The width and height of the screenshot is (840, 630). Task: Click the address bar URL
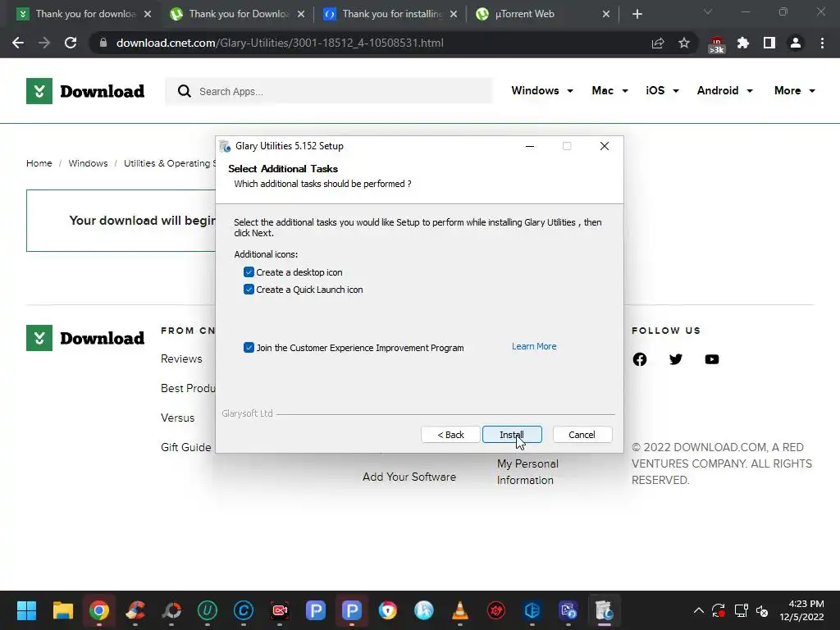point(280,43)
